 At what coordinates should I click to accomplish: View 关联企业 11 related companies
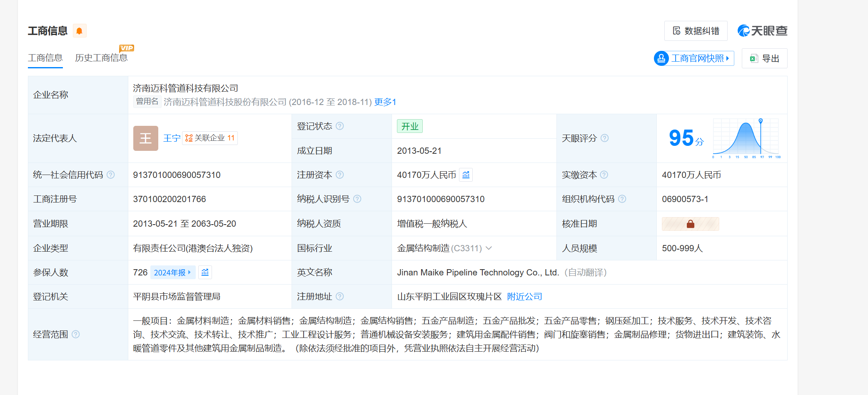210,138
